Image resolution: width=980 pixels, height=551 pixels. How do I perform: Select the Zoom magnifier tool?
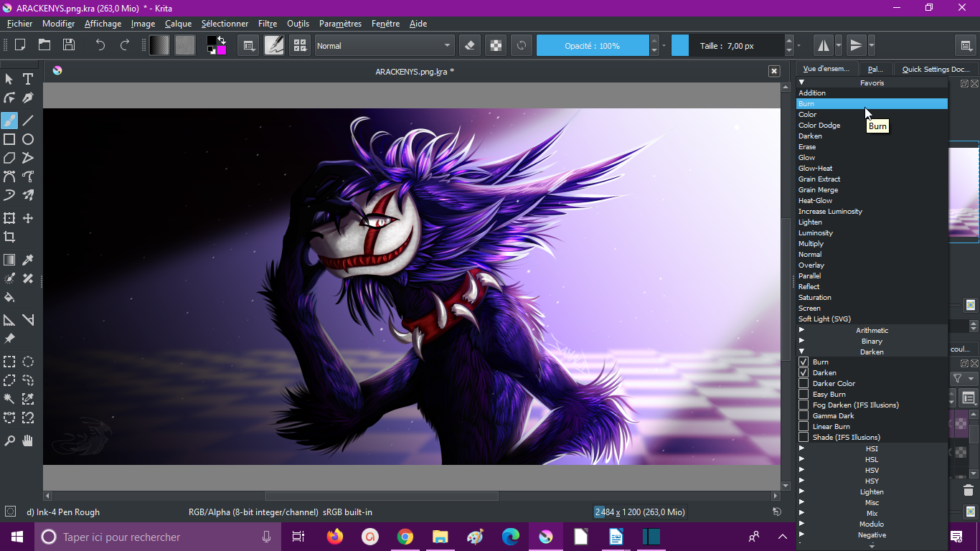tap(9, 441)
